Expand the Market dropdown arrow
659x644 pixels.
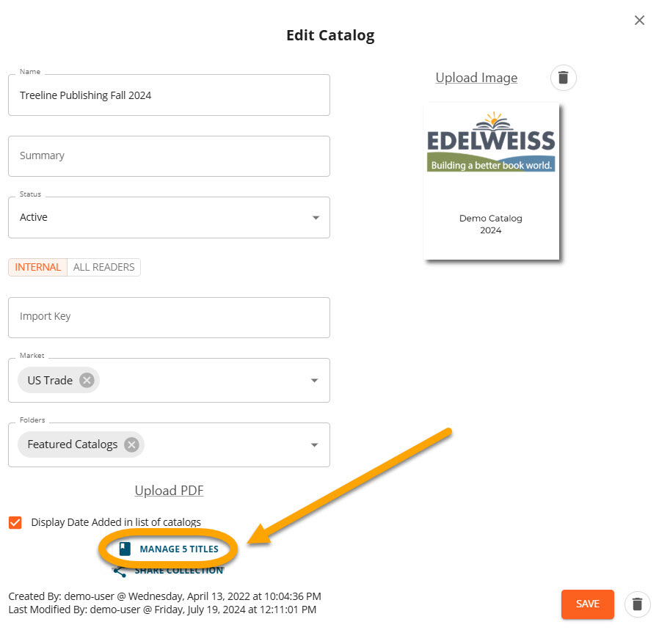pyautogui.click(x=315, y=381)
